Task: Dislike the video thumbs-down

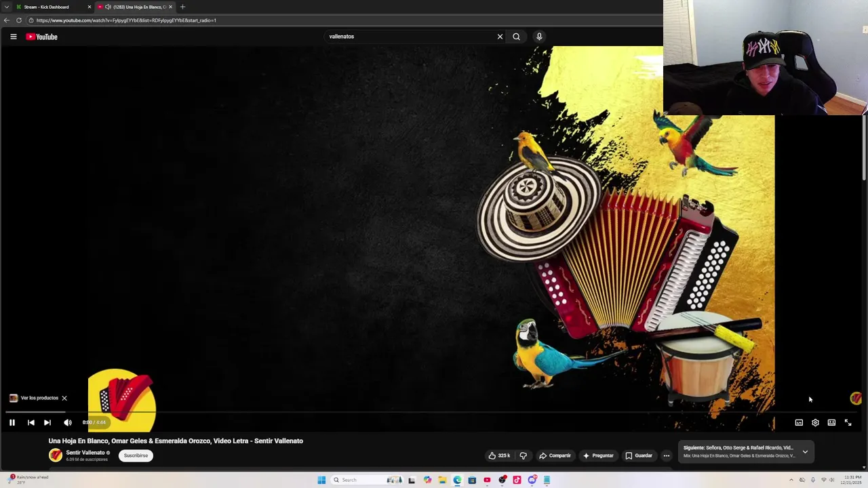Action: (x=523, y=455)
